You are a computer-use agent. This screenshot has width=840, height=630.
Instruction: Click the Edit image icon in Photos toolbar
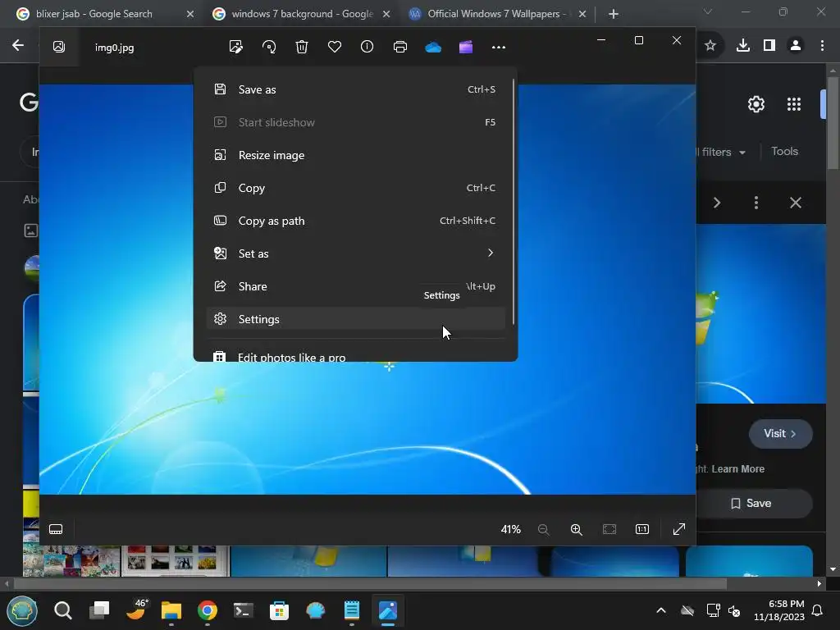point(235,47)
